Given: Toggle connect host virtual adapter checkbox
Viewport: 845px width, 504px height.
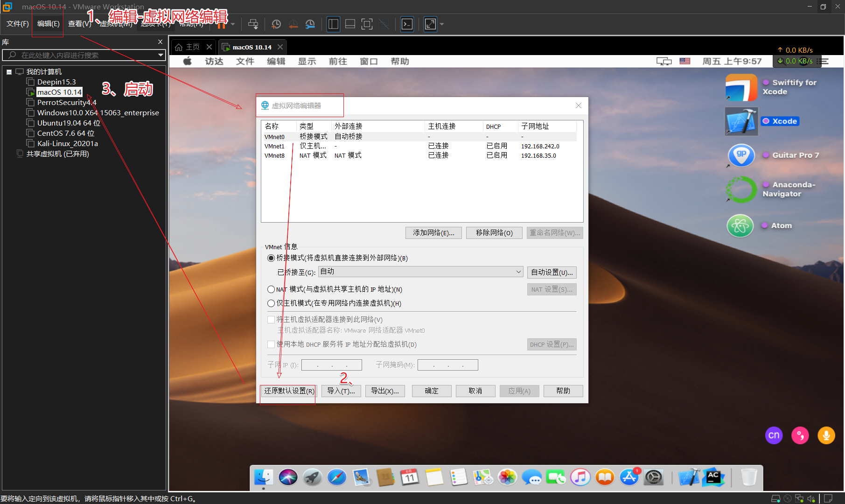Looking at the screenshot, I should click(x=271, y=320).
